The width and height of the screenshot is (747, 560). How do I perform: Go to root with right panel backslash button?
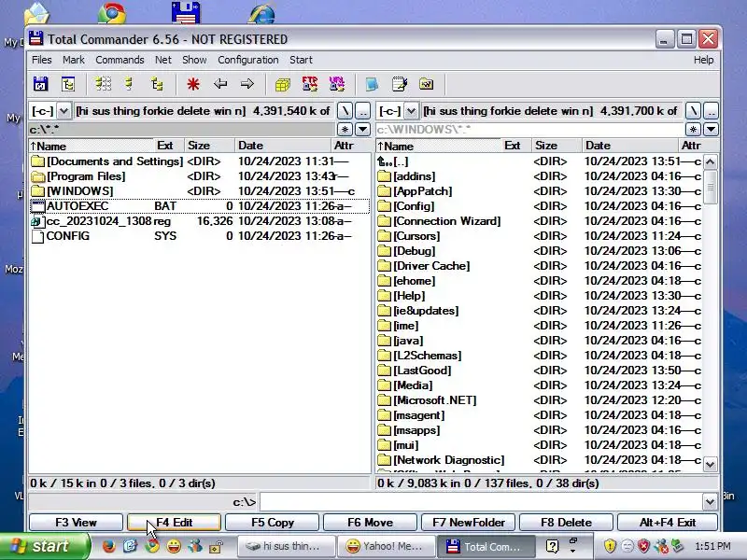click(693, 111)
